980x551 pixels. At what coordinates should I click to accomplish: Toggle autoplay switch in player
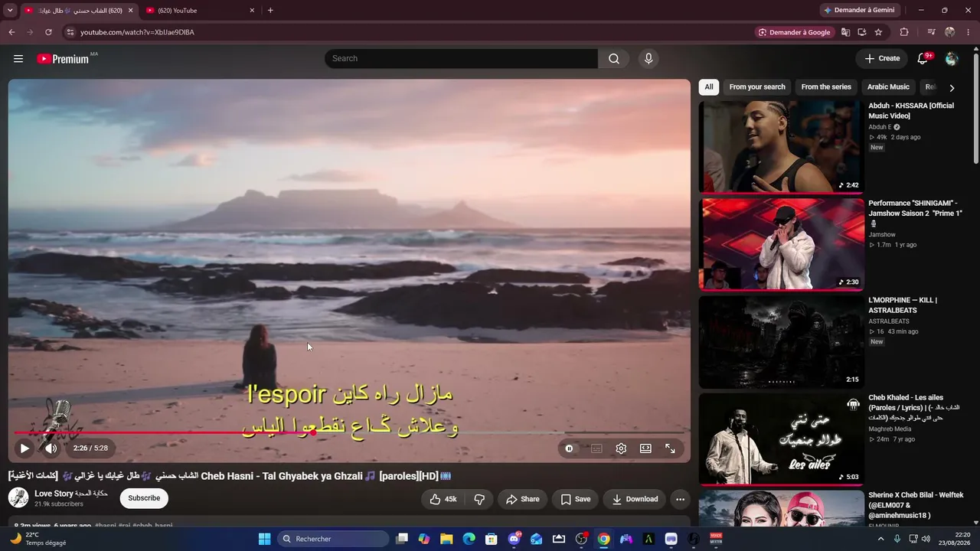tap(569, 448)
